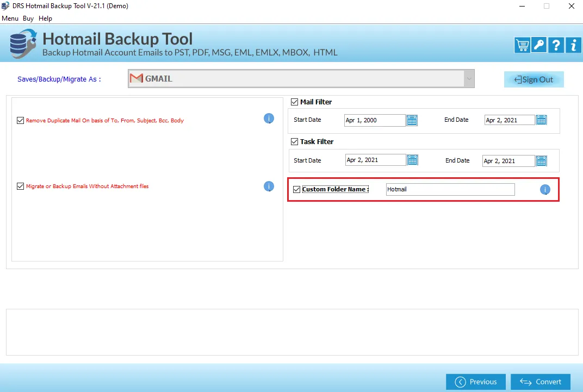Open calendar for Mail Filter End Date
Screen dimensions: 583x392
click(541, 120)
